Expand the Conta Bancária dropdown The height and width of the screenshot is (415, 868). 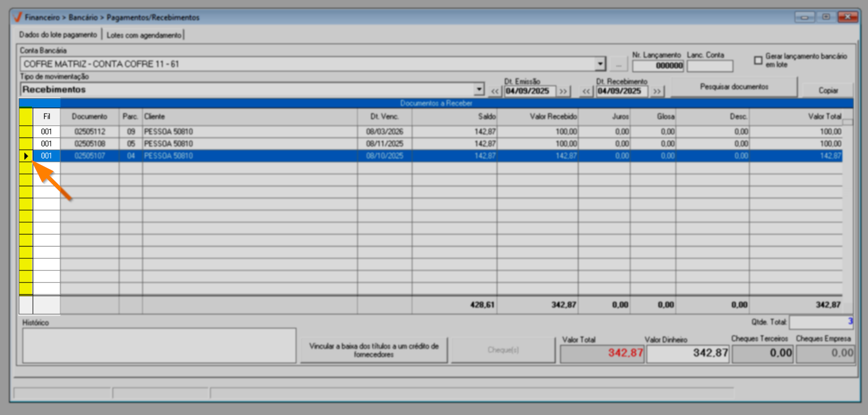coord(600,64)
